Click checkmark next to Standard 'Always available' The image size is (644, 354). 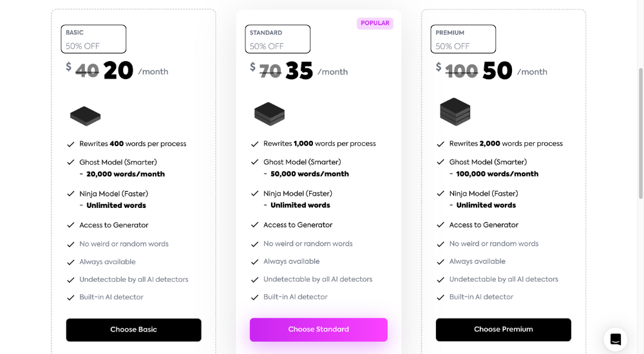pyautogui.click(x=254, y=262)
